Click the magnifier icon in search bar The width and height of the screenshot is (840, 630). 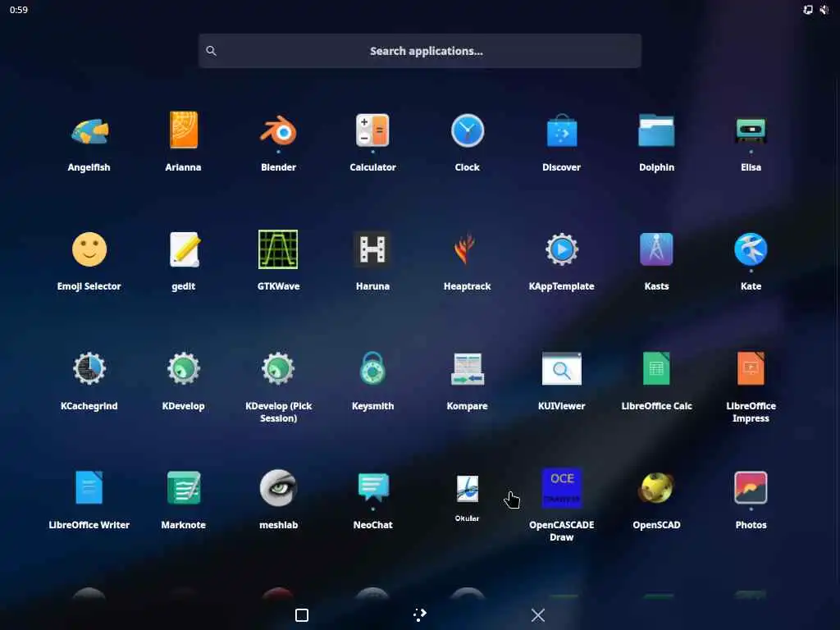click(211, 51)
